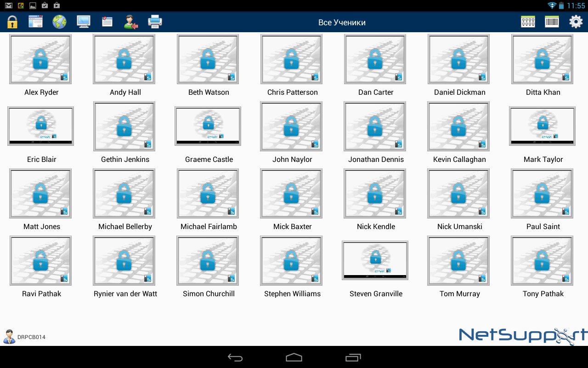This screenshot has width=588, height=368.
Task: Switch to detailed list view
Action: pos(552,22)
